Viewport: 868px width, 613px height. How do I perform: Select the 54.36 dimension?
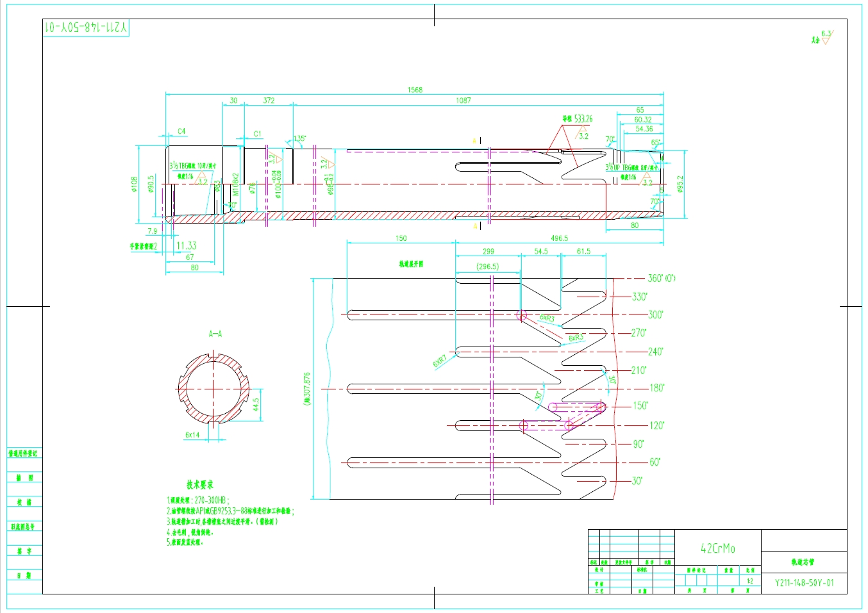point(644,129)
